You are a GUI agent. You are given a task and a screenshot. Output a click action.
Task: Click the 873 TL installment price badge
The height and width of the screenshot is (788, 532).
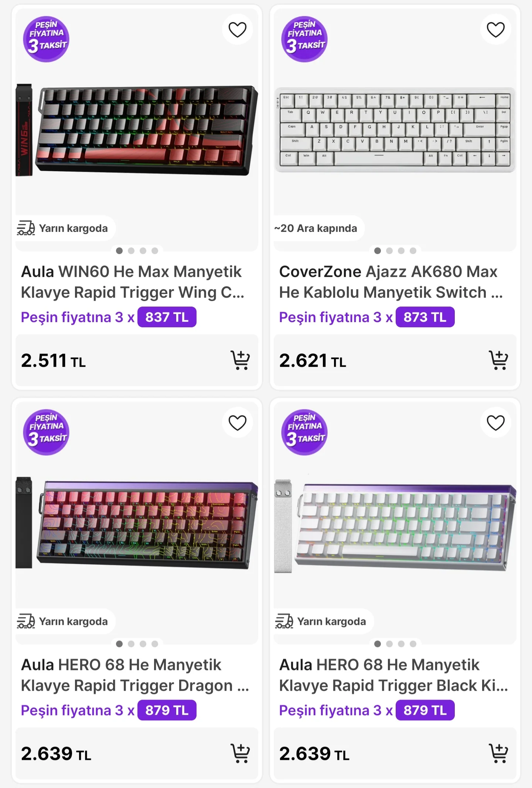tap(425, 317)
